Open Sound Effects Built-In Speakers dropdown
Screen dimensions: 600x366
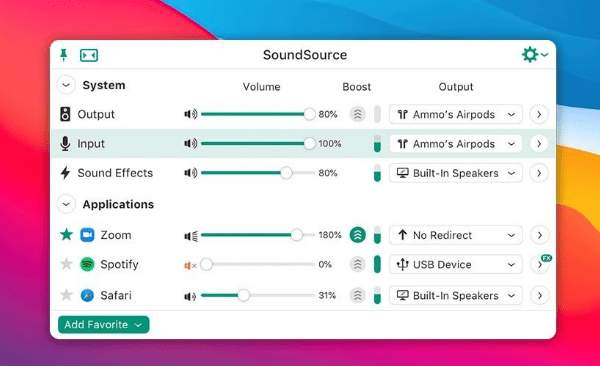[x=456, y=173]
